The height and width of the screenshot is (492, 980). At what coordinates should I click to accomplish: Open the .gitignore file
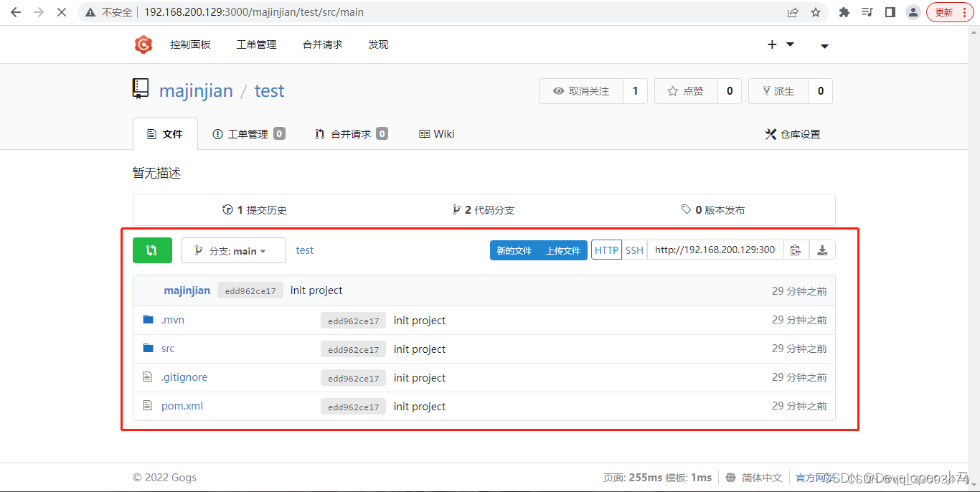[184, 377]
